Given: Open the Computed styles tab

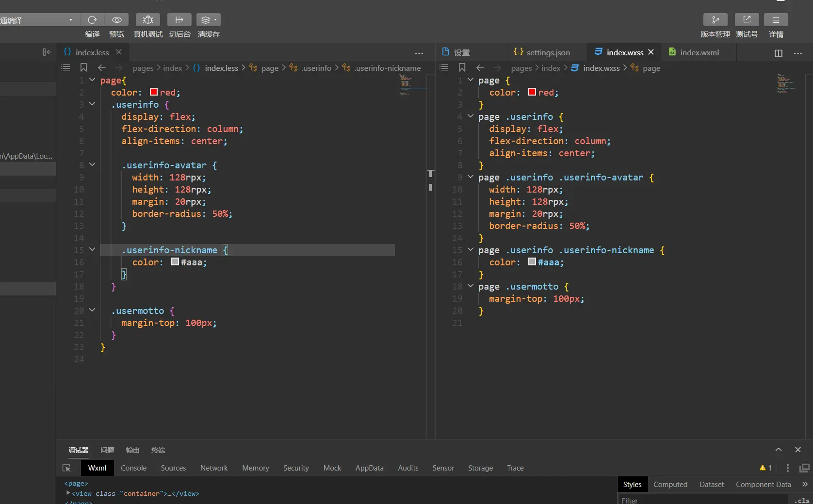Looking at the screenshot, I should (670, 485).
